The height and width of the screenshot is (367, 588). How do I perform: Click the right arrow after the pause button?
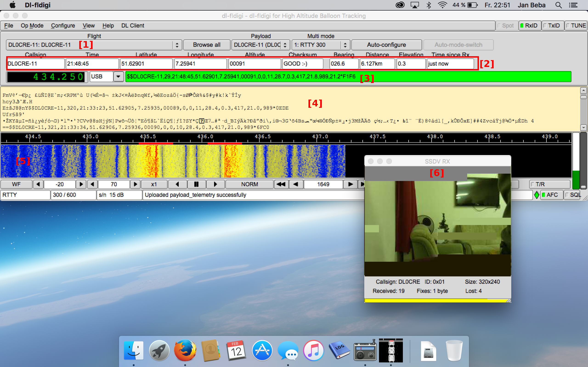point(215,184)
